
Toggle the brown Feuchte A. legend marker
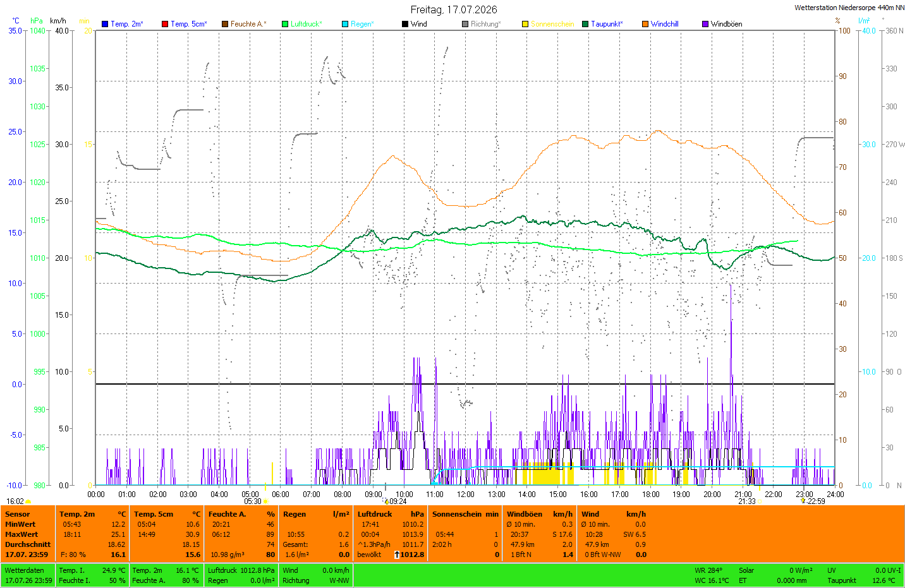point(225,24)
